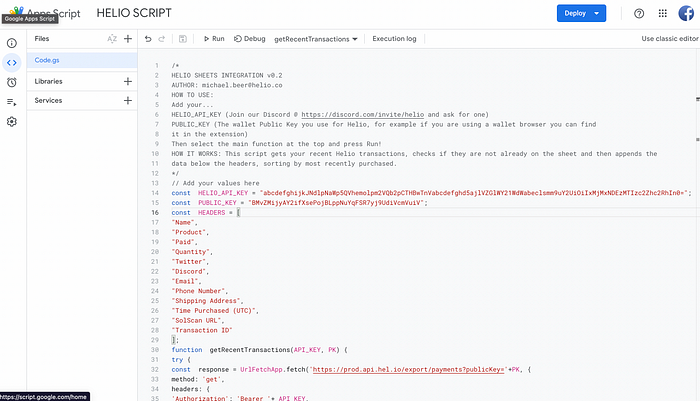700x401 pixels.
Task: Click the "SolScan URL" string
Action: [x=196, y=321]
